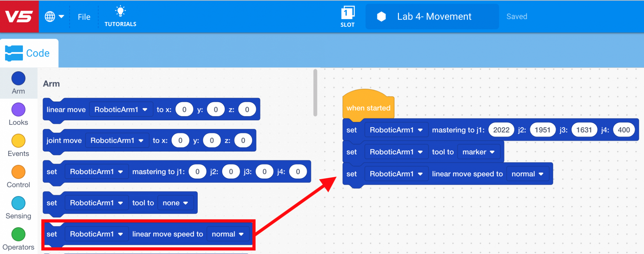The image size is (644, 254).
Task: Click the VEX V5 logo
Action: (19, 16)
